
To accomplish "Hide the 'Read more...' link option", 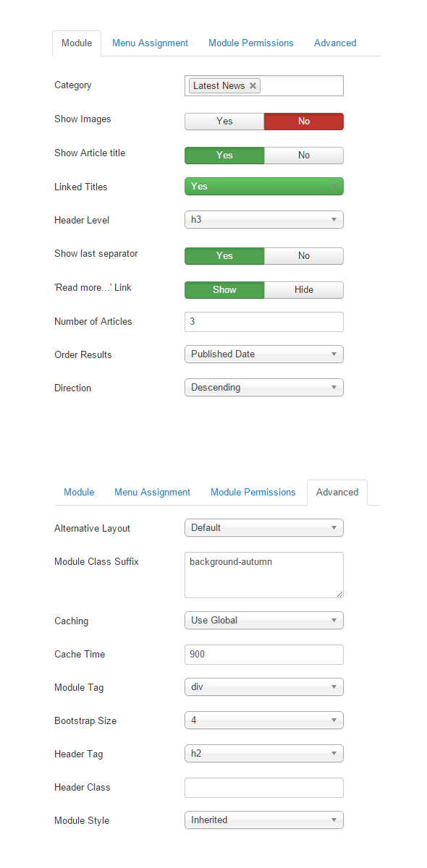I will coord(304,290).
